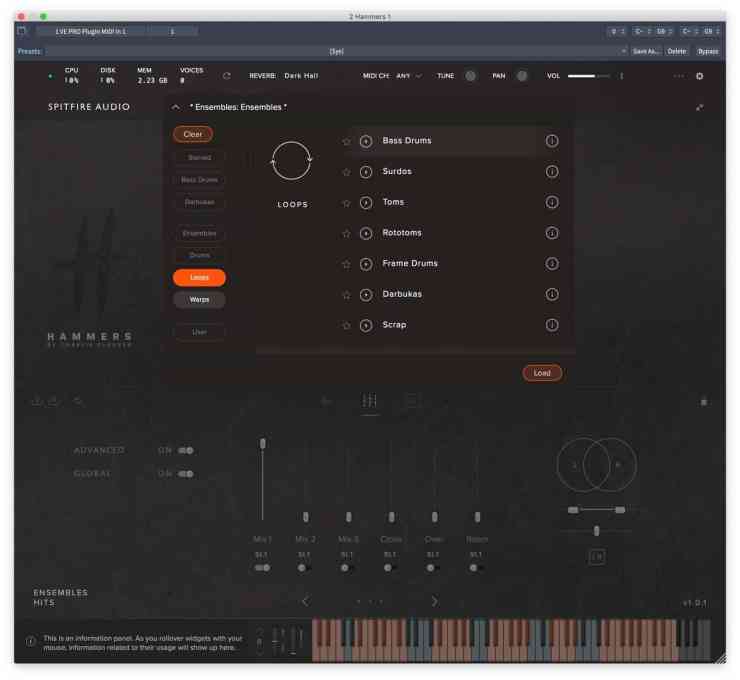This screenshot has height=680, width=740.
Task: Toggle the Mix 2 signal switch
Action: 305,568
